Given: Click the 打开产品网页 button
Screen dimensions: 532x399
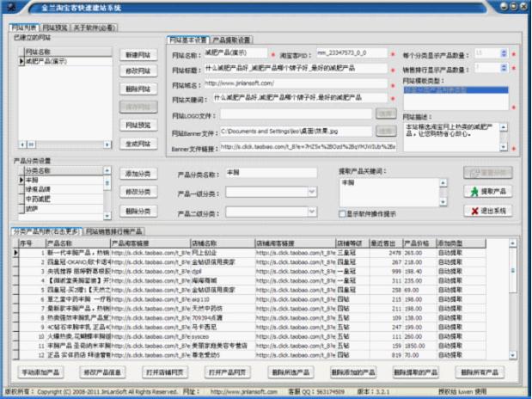Looking at the screenshot, I should pos(228,372).
